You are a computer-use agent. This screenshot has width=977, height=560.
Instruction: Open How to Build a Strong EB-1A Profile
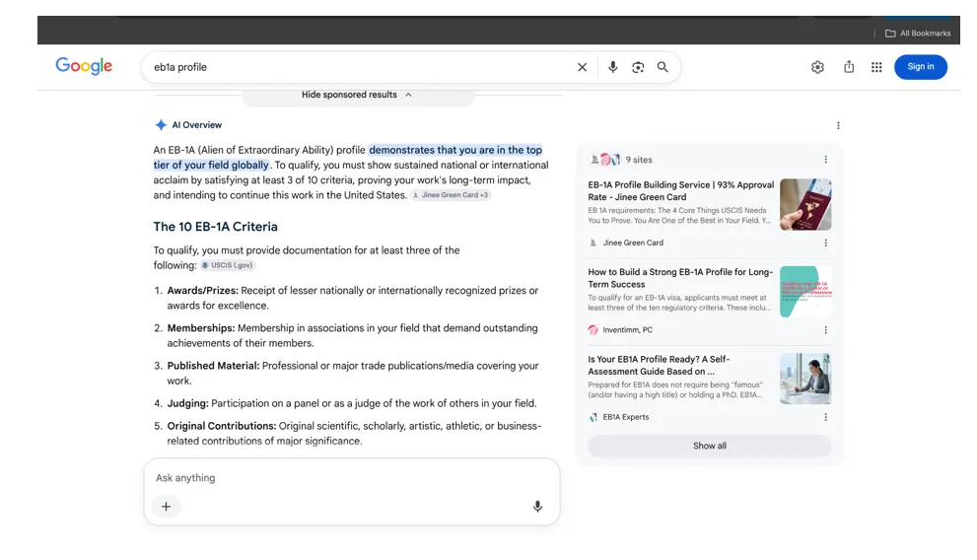pyautogui.click(x=680, y=278)
